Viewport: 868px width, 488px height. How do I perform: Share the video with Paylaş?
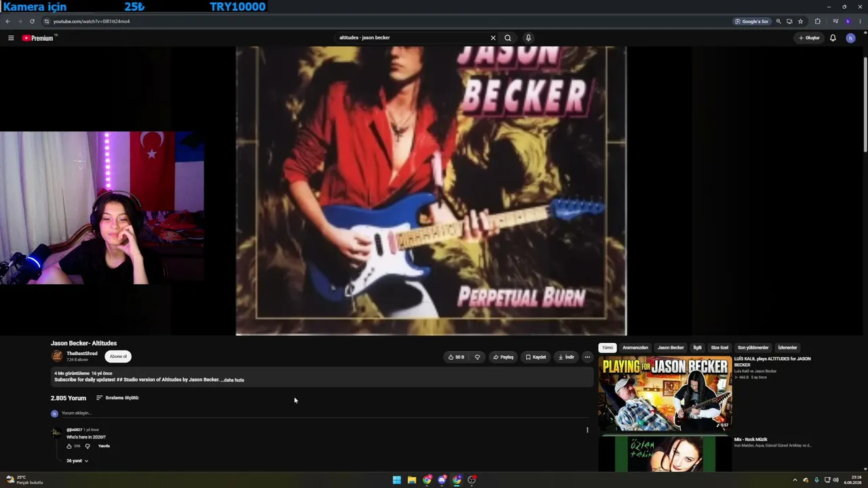[503, 357]
